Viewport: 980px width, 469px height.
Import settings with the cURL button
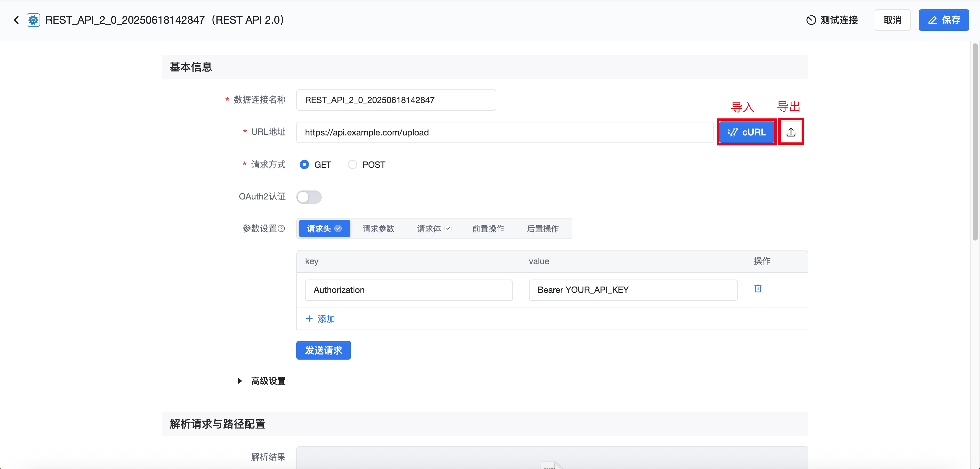click(746, 132)
